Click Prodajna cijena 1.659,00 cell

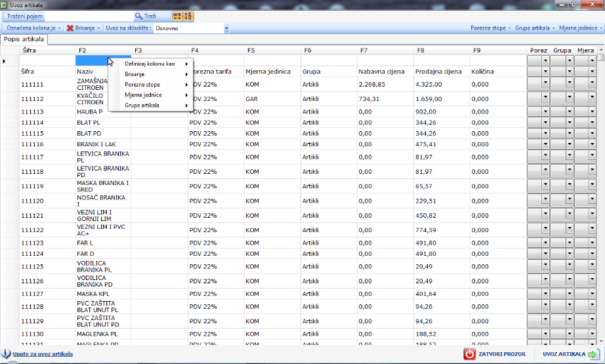tap(442, 99)
